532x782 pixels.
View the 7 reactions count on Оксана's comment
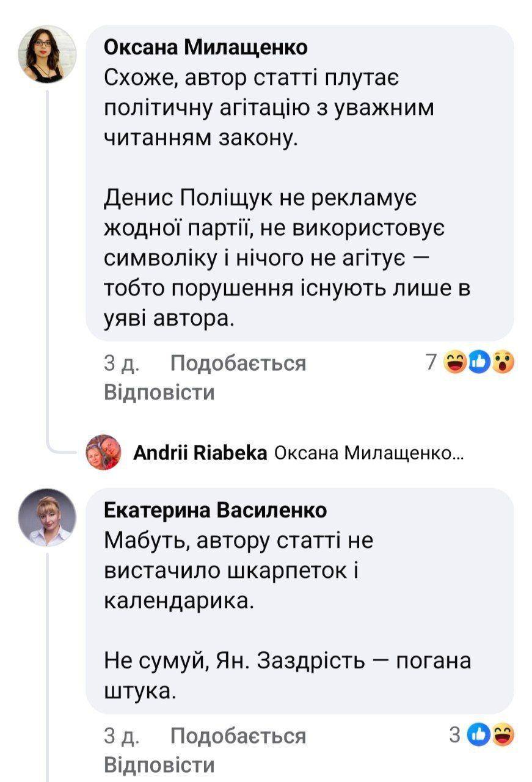(x=431, y=364)
